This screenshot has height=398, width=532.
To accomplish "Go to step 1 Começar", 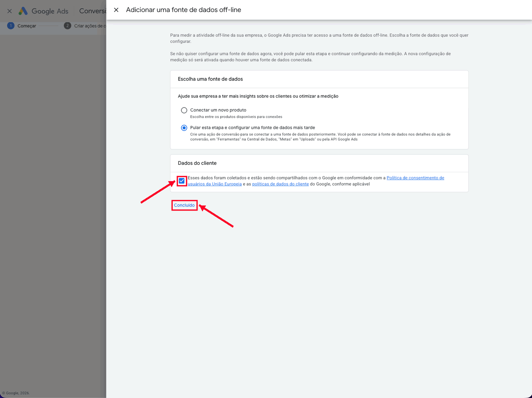I will pyautogui.click(x=22, y=26).
